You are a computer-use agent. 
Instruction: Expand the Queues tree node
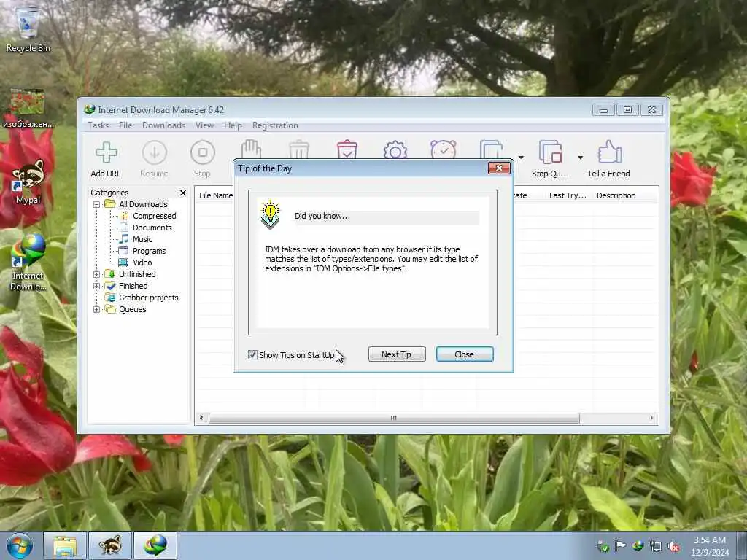pos(97,309)
